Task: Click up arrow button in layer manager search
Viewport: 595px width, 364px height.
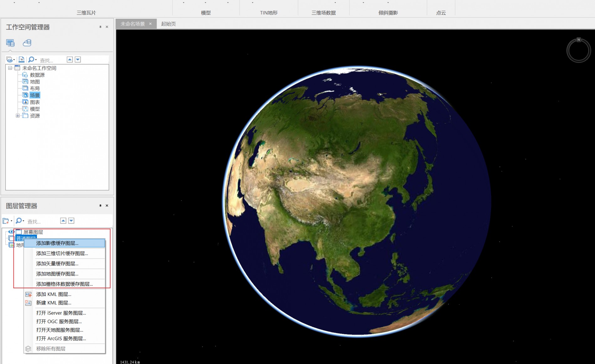Action: point(63,221)
